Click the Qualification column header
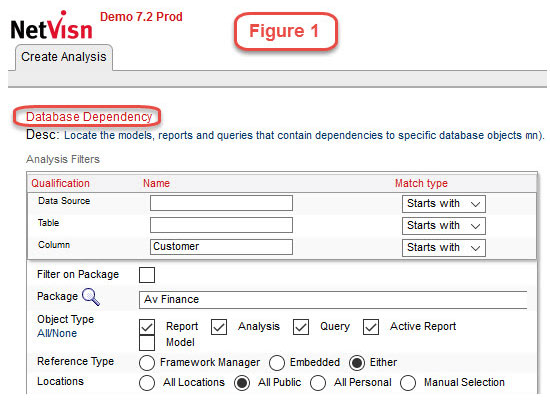The image size is (550, 400). pyautogui.click(x=60, y=183)
